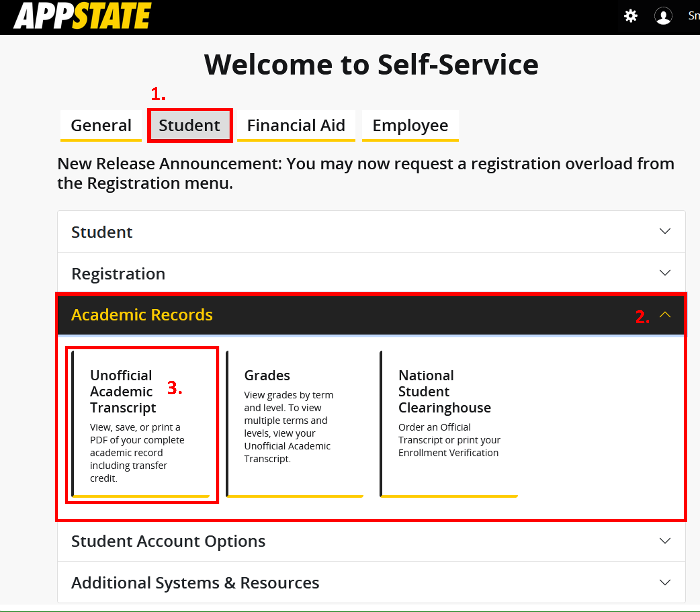700x612 pixels.
Task: Open Unofficial Academic Transcript card
Action: coord(140,424)
